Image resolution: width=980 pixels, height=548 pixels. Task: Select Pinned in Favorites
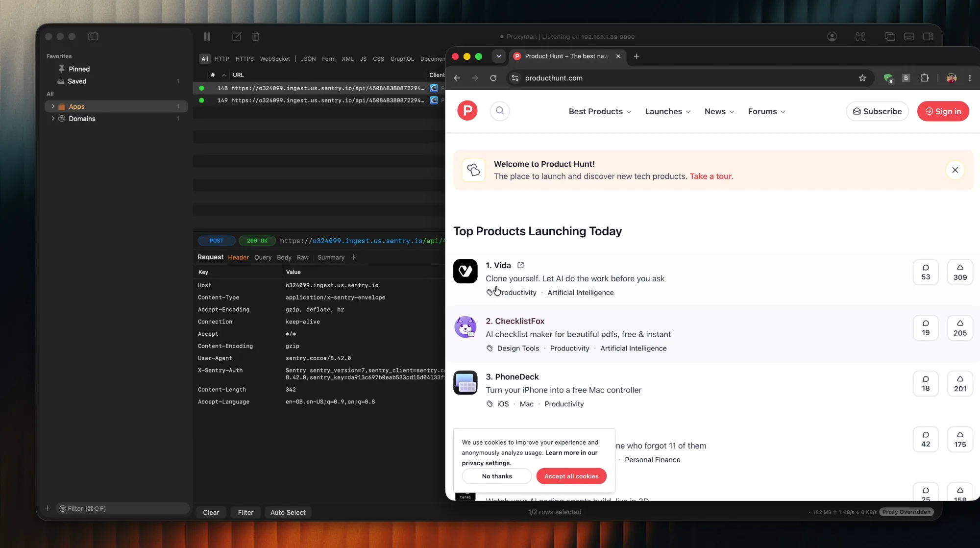coord(79,69)
